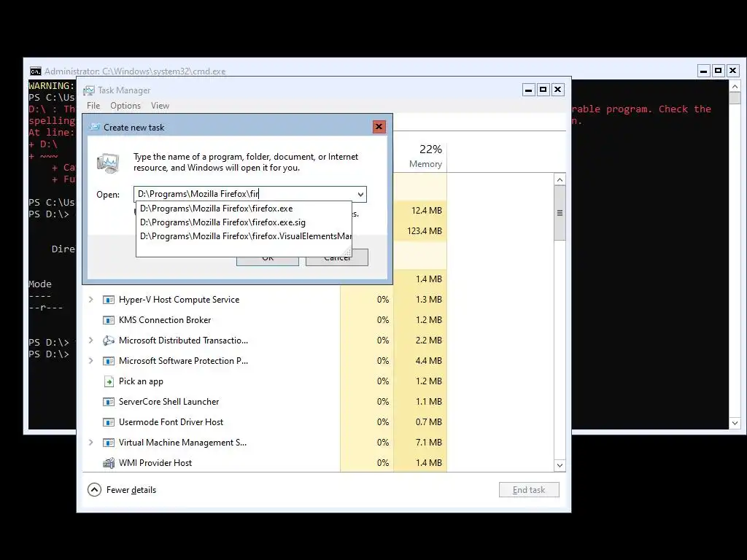Click Usermode Font Driver Host icon
This screenshot has height=560, width=747.
point(109,422)
